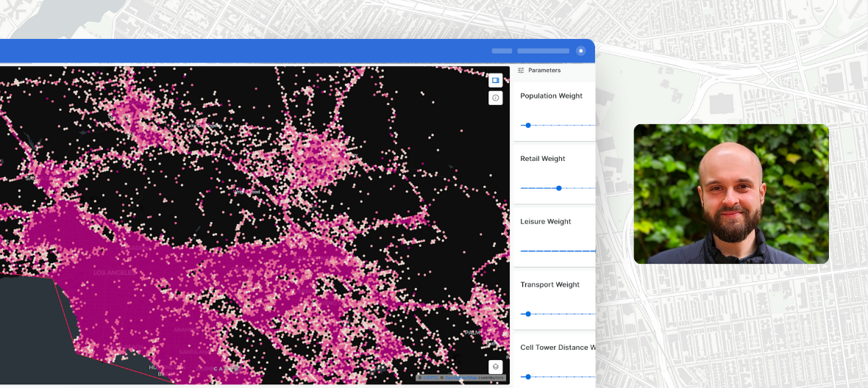Viewport: 868px width, 388px height.
Task: Open the CARTO attribution link
Action: pos(429,378)
